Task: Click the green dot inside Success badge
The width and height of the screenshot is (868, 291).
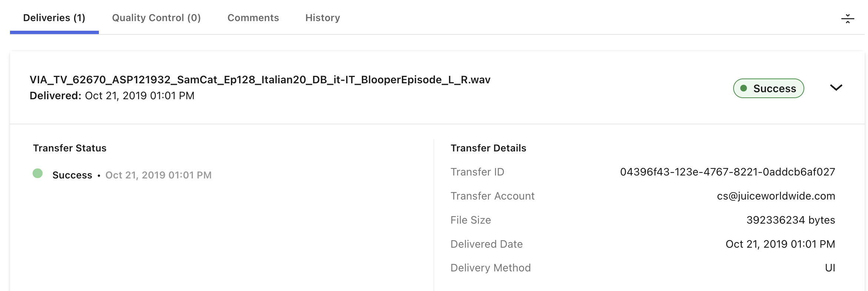Action: point(743,88)
